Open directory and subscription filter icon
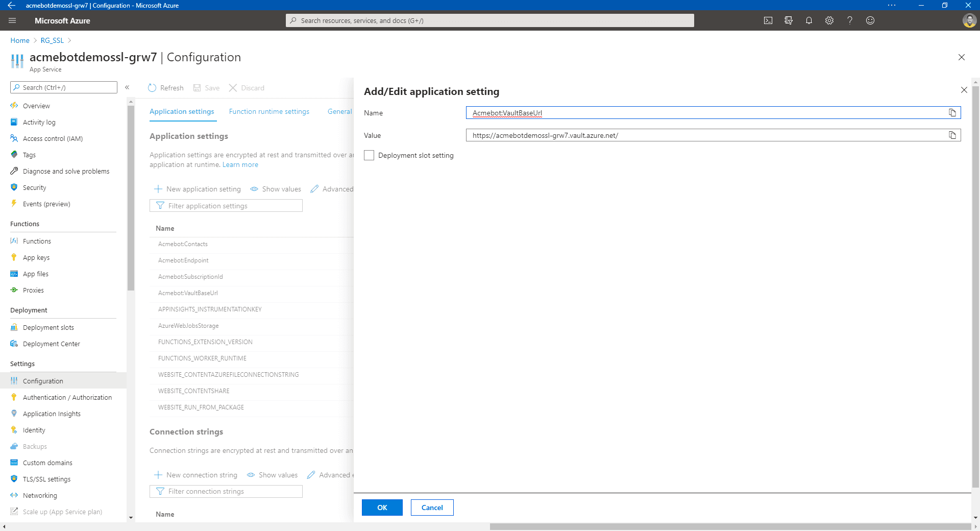The image size is (980, 531). [789, 20]
